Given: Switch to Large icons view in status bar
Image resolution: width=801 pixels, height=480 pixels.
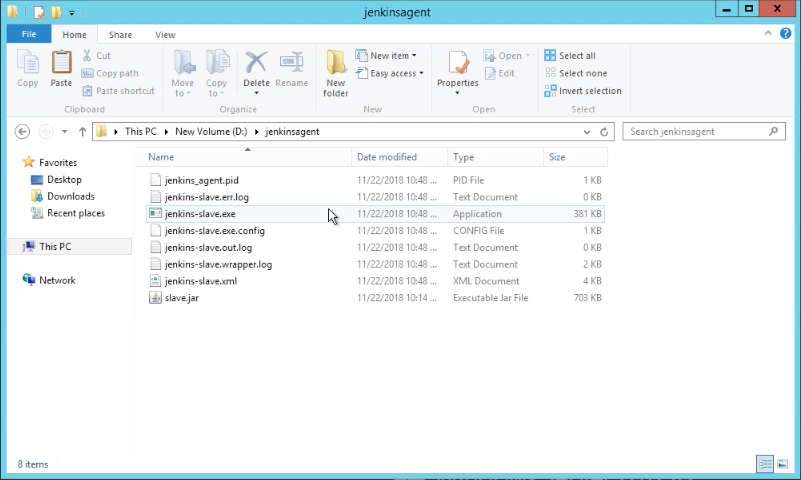Looking at the screenshot, I should [x=782, y=464].
